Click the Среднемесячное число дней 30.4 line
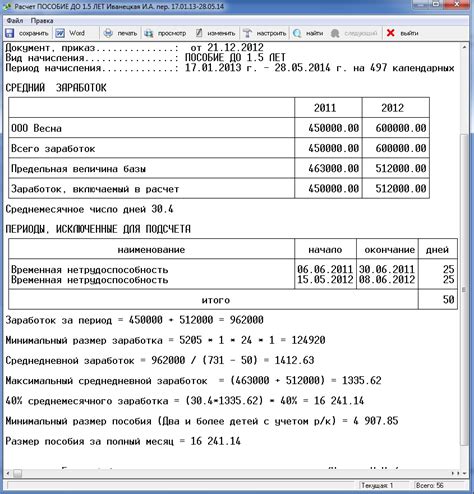 tap(89, 209)
